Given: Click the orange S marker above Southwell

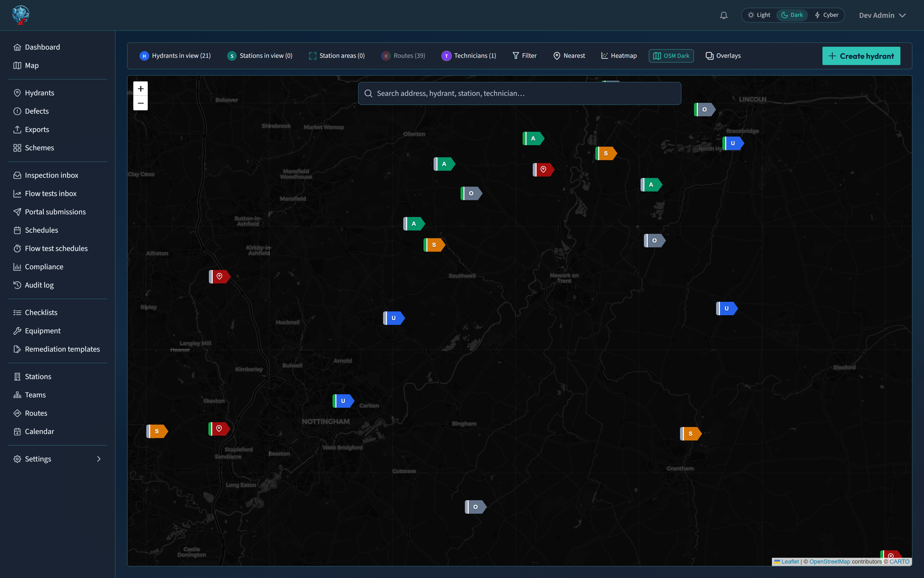Looking at the screenshot, I should (x=434, y=245).
